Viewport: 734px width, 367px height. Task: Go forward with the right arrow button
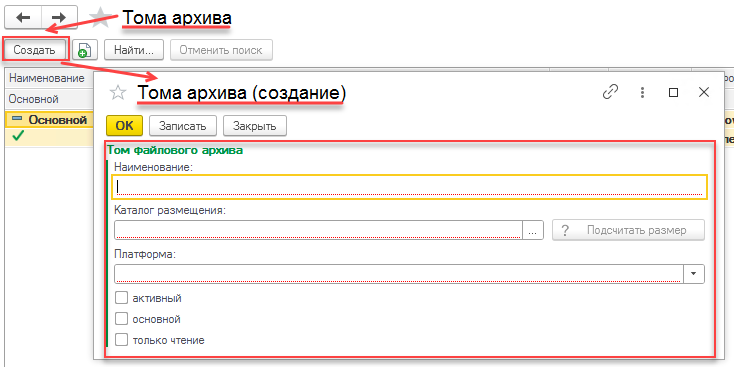59,17
